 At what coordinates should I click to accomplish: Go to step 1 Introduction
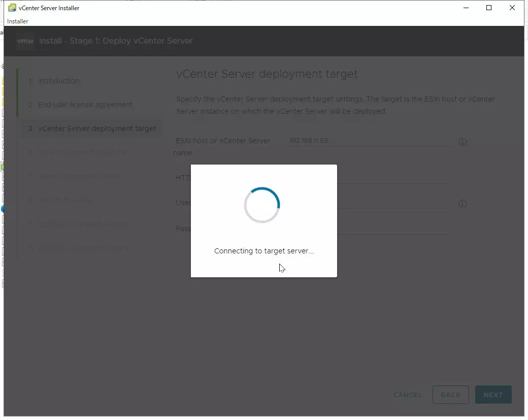[54, 81]
